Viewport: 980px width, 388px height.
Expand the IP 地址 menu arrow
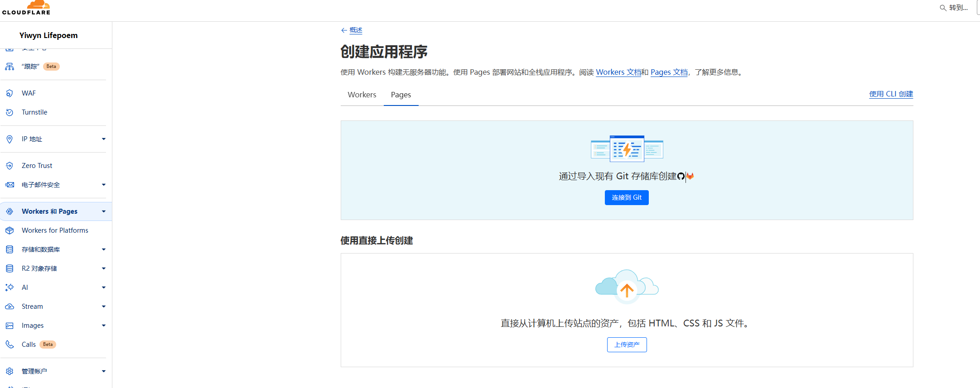(x=104, y=139)
